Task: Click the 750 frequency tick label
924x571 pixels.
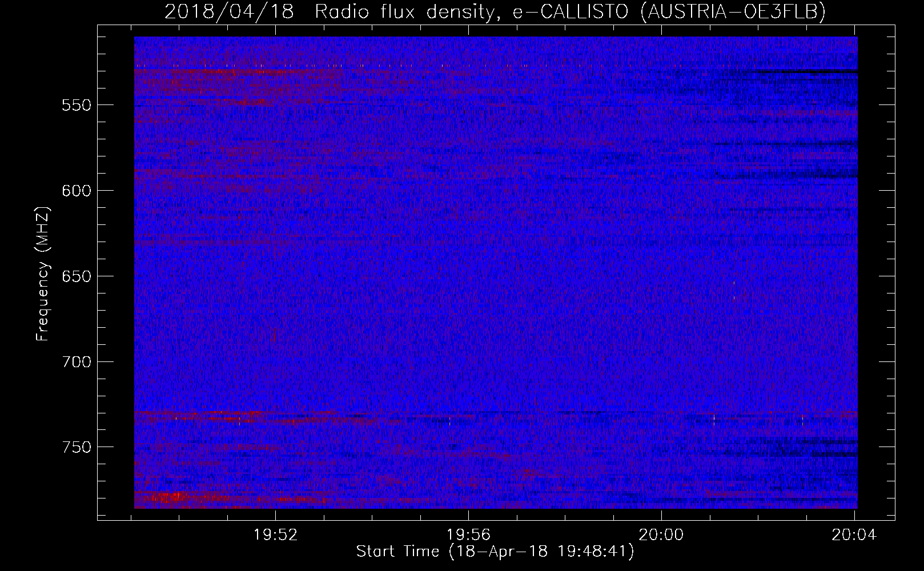Action: [77, 447]
